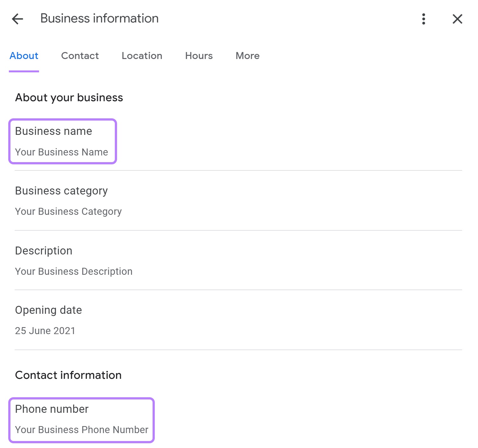478x448 pixels.
Task: Select the date 25 June 2021
Action: (x=45, y=331)
